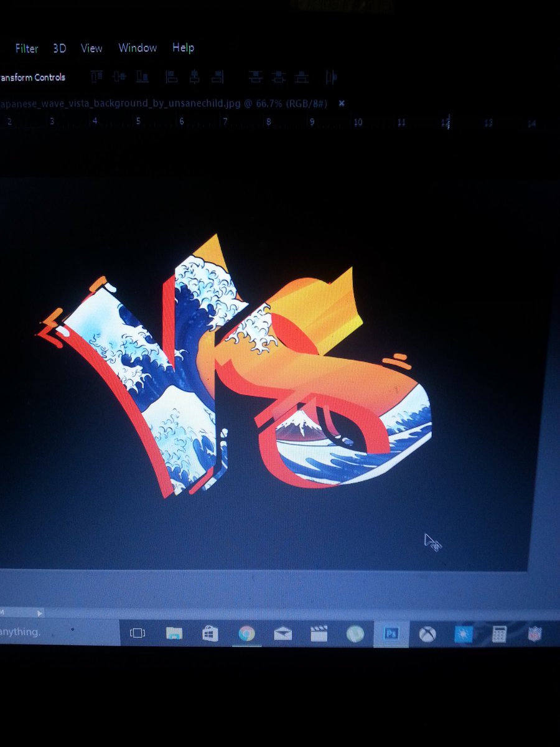
Task: Click Align left edges icon
Action: coord(172,77)
